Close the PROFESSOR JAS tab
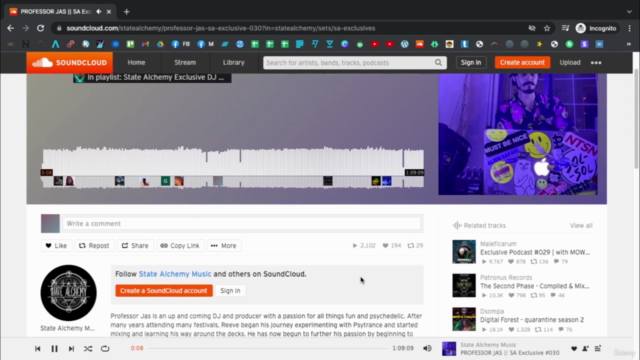 [109, 12]
